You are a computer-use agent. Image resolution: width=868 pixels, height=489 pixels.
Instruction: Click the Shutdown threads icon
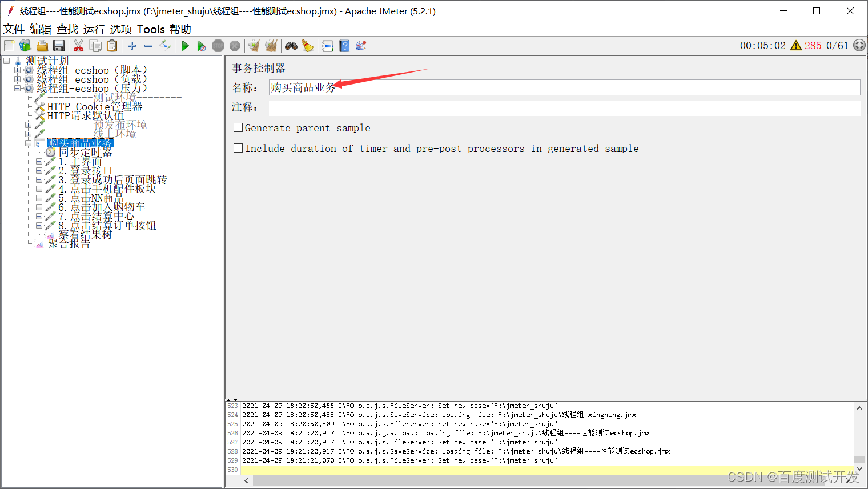(x=235, y=46)
